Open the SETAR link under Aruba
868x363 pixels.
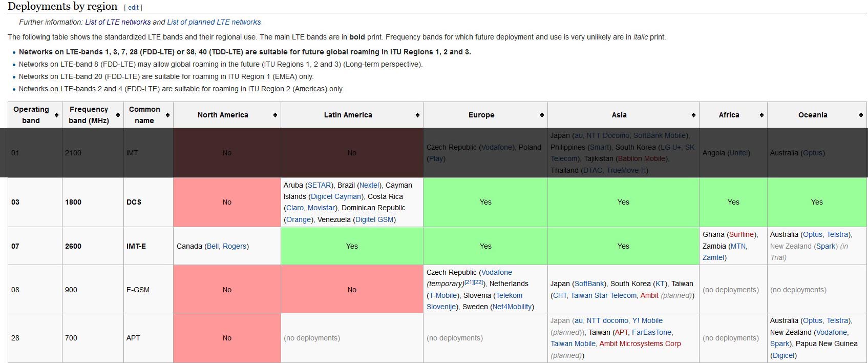(x=319, y=185)
